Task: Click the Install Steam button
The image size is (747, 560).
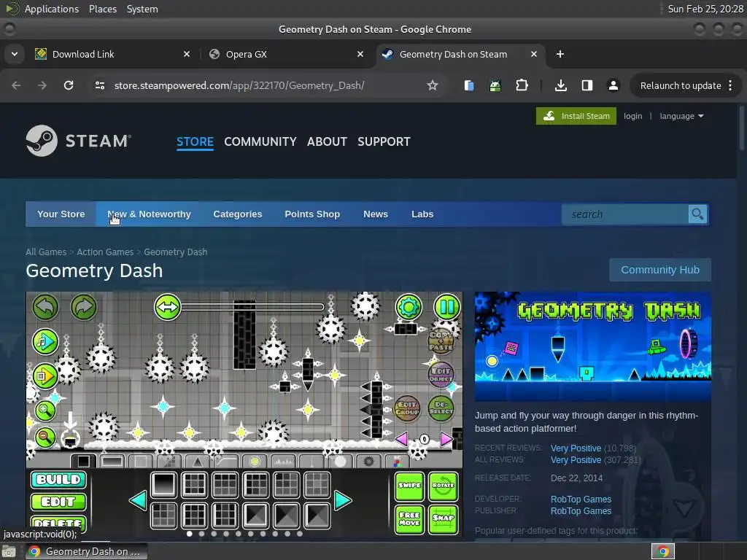Action: coord(576,116)
